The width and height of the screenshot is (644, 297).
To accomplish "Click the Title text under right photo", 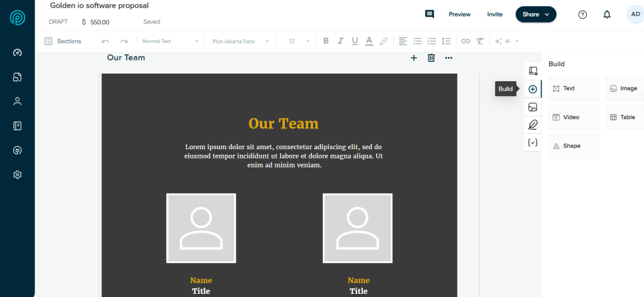I will click(358, 291).
